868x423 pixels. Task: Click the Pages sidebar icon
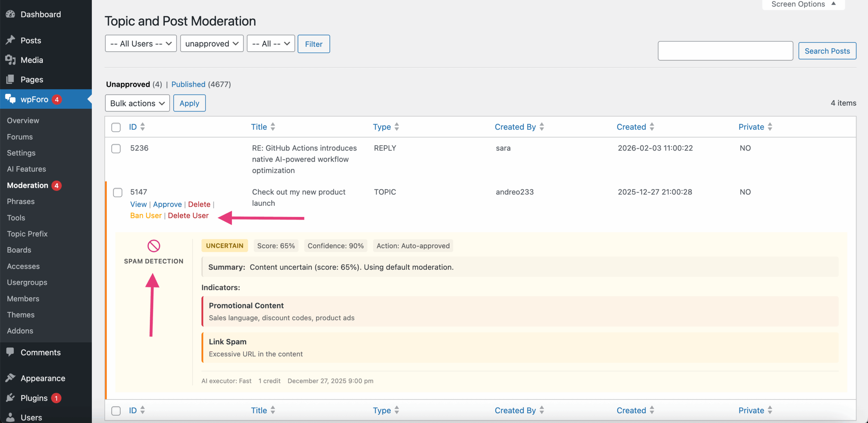[11, 79]
